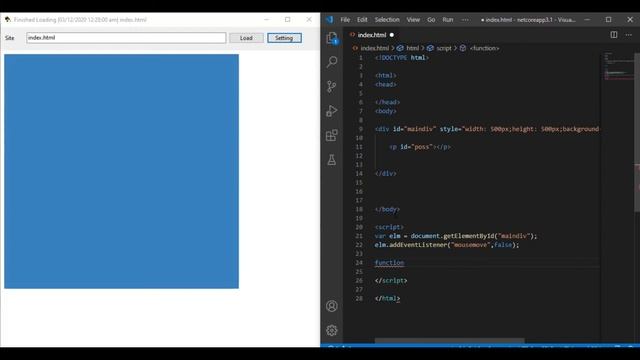
Task: Click the browser window's app icon
Action: coord(7,19)
